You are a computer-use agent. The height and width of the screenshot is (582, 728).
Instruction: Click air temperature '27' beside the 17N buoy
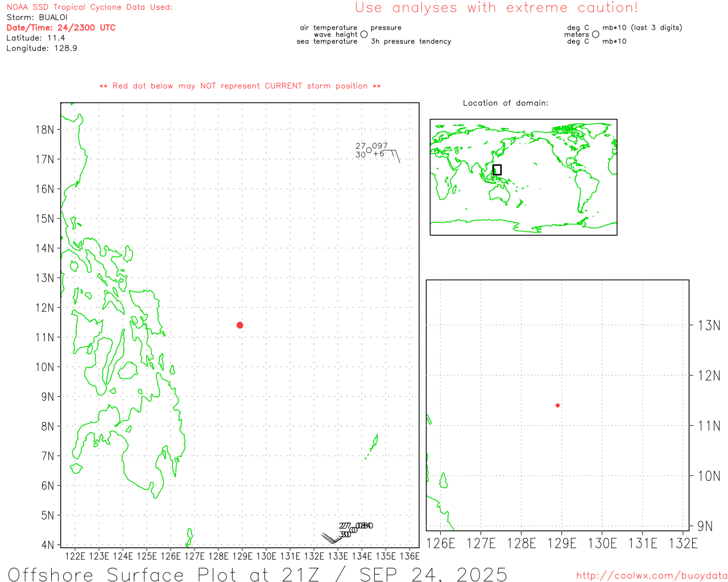click(x=361, y=146)
